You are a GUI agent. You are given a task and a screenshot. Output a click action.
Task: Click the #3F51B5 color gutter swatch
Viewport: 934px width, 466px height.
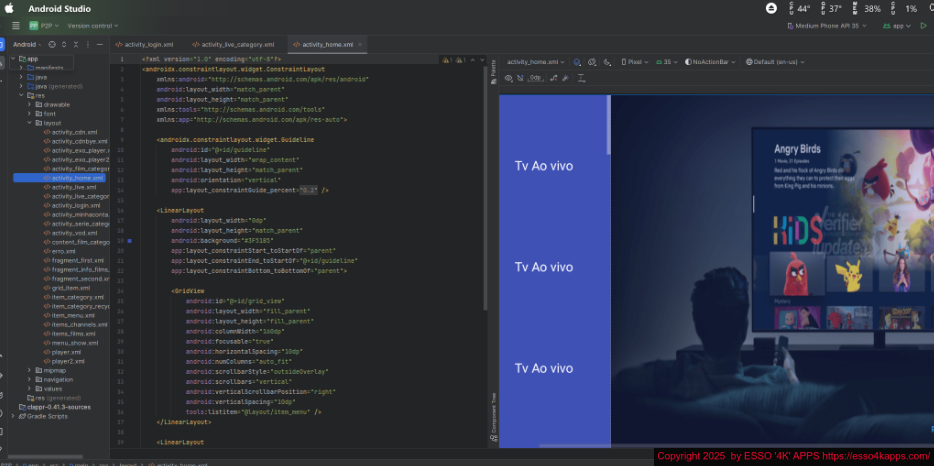(129, 241)
